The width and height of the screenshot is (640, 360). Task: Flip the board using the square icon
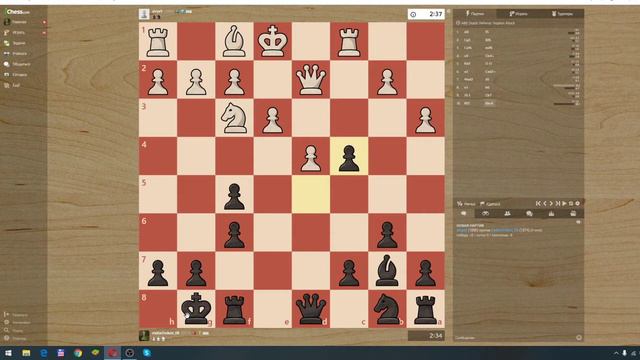(571, 203)
